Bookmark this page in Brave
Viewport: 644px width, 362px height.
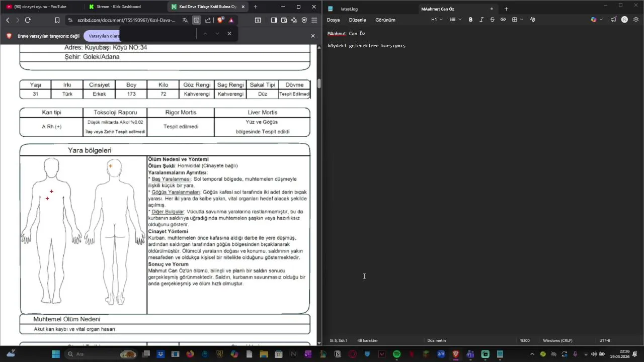(57, 20)
